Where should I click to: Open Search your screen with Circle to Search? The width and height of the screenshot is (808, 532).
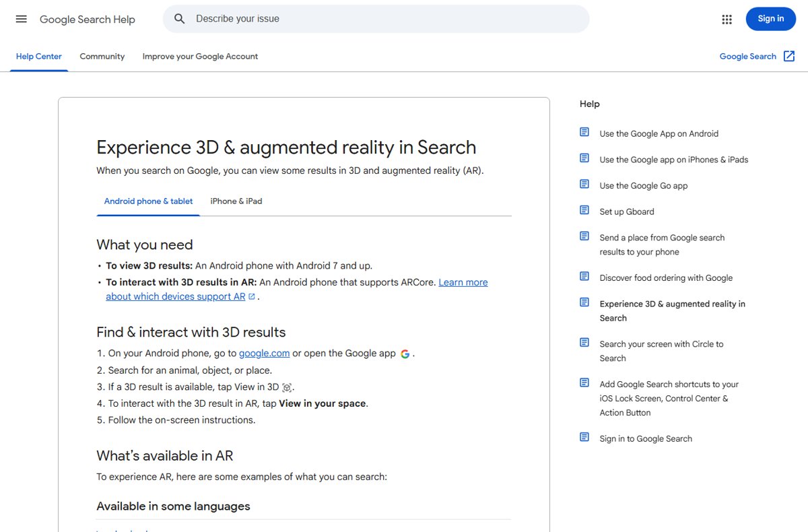coord(662,351)
